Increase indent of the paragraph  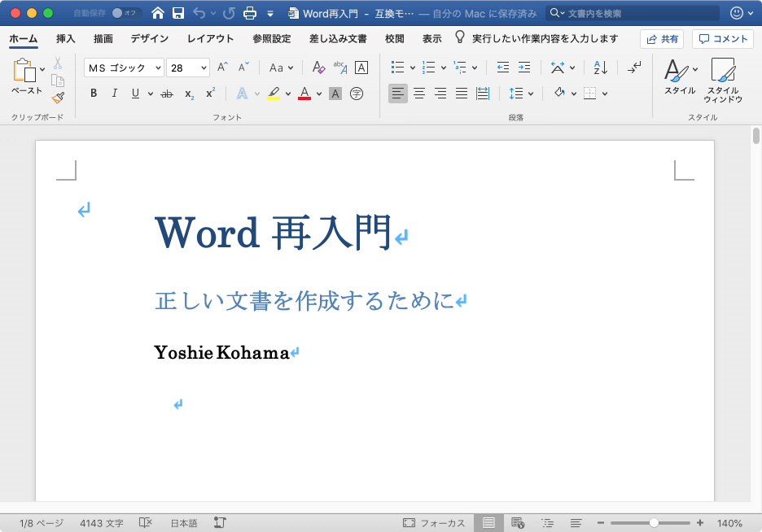tap(524, 68)
